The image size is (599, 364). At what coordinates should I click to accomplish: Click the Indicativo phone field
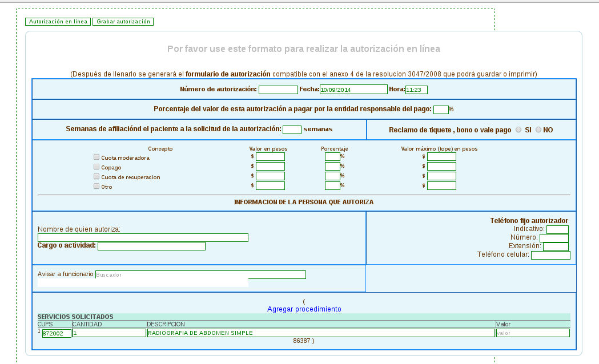tap(557, 229)
